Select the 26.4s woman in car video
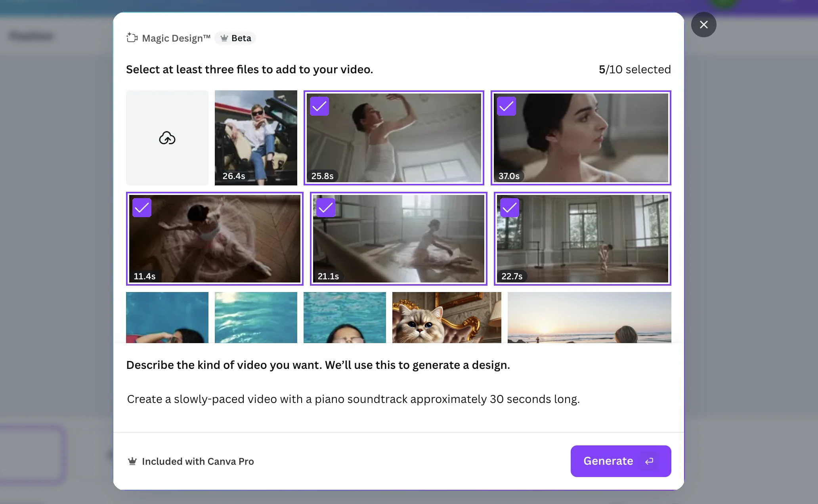The image size is (818, 504). click(x=256, y=137)
